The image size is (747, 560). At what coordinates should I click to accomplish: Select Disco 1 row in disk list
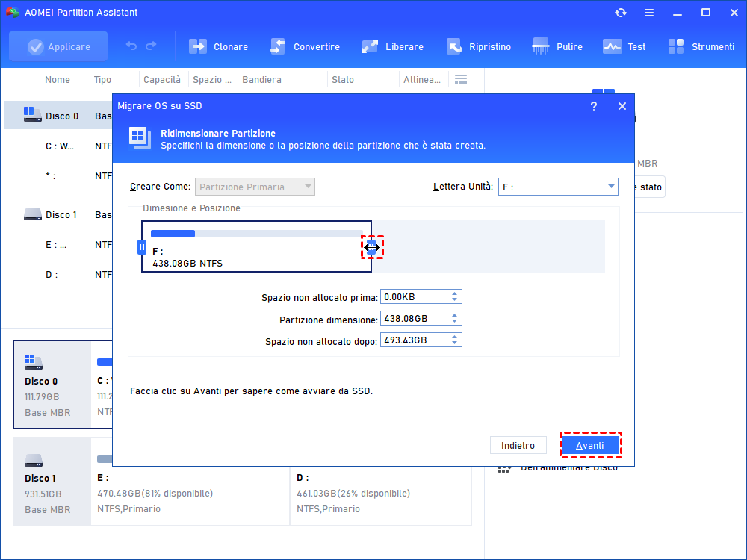pyautogui.click(x=58, y=215)
